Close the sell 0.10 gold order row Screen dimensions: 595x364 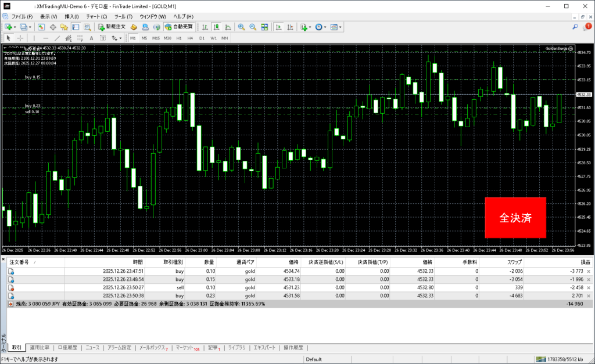(x=589, y=287)
